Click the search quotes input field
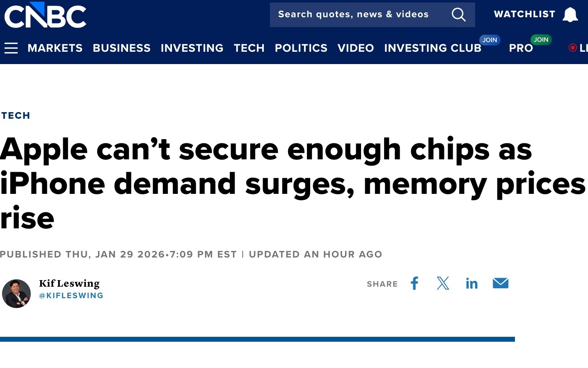 353,15
